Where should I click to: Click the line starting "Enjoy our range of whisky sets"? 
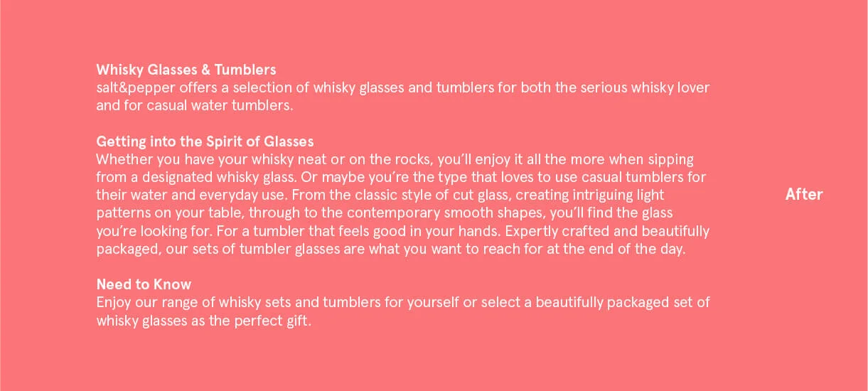coord(403,302)
